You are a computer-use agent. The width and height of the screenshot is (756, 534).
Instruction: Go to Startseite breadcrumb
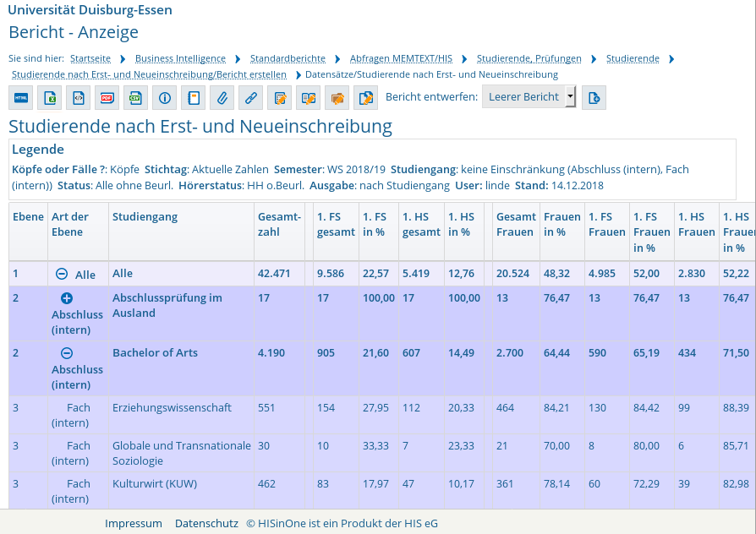90,58
